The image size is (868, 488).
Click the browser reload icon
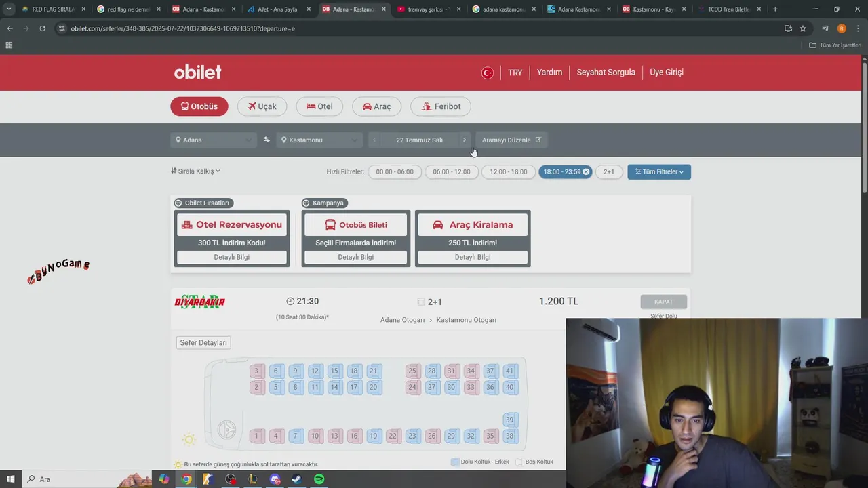pos(42,28)
